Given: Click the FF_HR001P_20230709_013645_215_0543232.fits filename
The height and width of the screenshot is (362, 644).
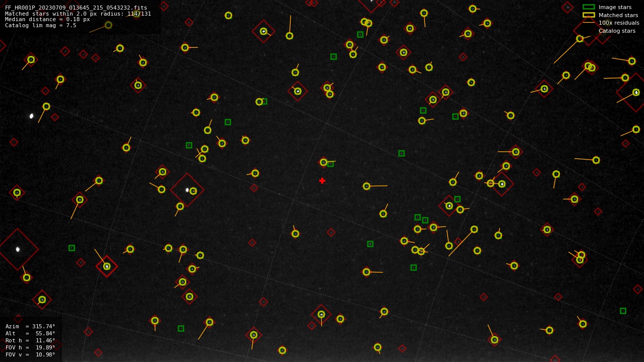Looking at the screenshot, I should coord(76,8).
